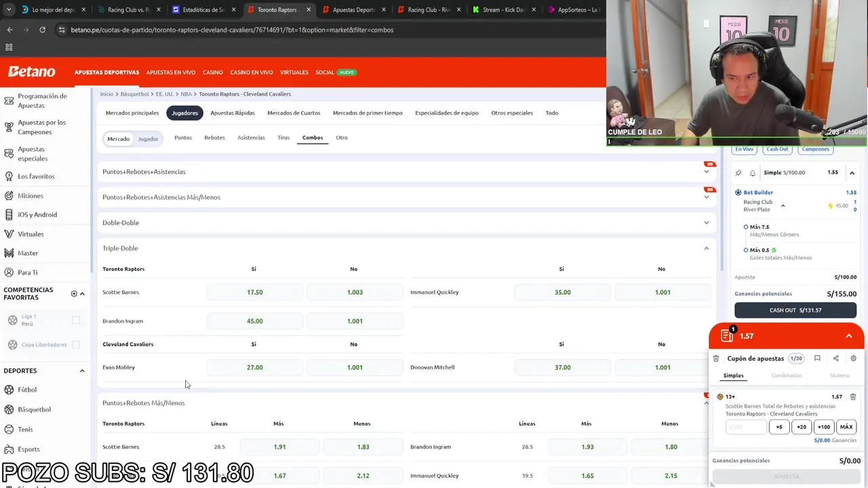Switch to Rebotes filter tab
This screenshot has width=868, height=488.
click(x=214, y=138)
